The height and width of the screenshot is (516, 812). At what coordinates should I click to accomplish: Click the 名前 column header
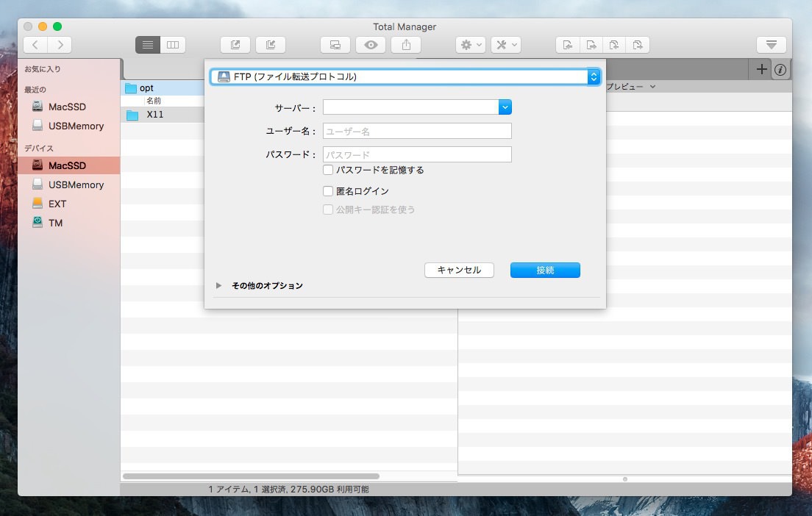click(154, 101)
